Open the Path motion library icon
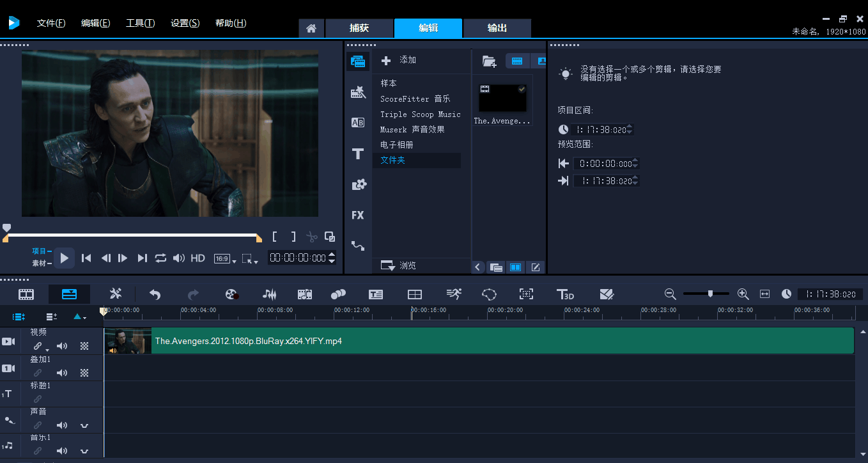 pos(358,246)
